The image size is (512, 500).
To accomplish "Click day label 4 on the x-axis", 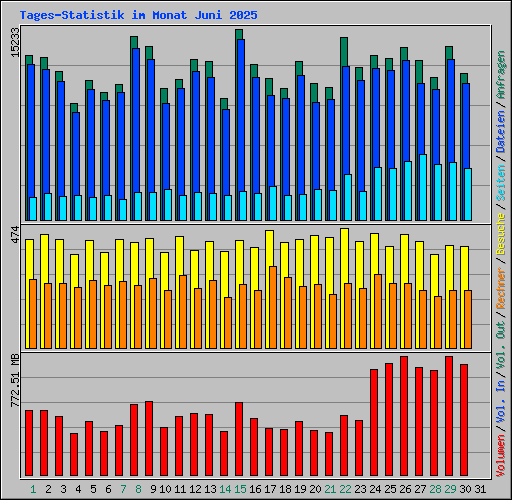I will click(x=78, y=489).
